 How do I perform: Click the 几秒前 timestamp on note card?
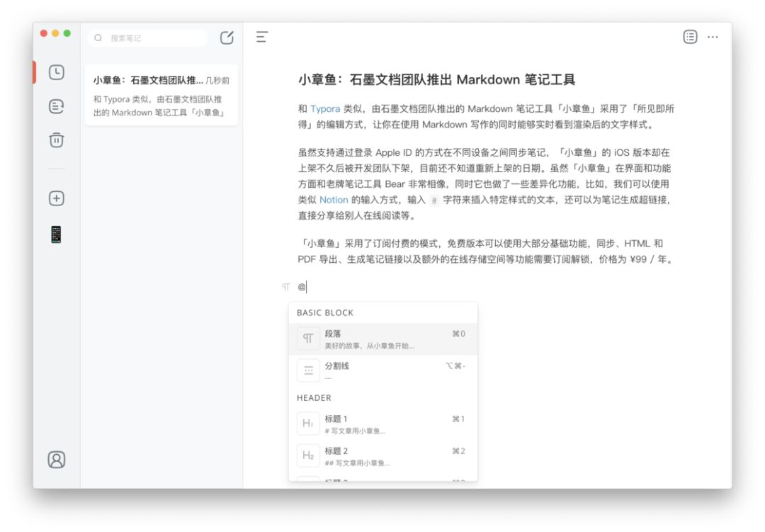217,81
